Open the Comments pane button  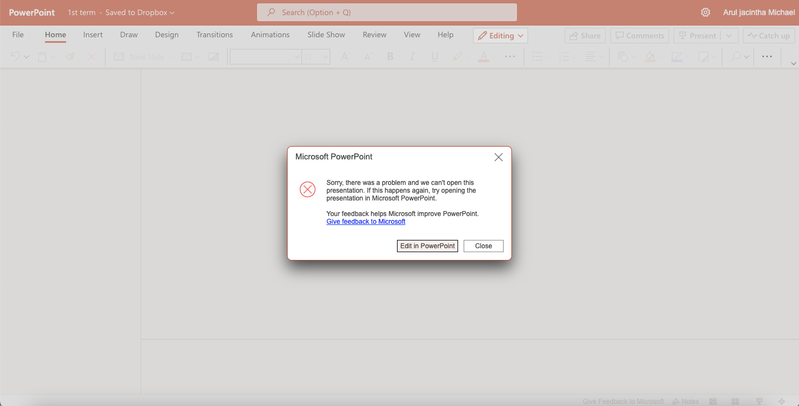640,36
